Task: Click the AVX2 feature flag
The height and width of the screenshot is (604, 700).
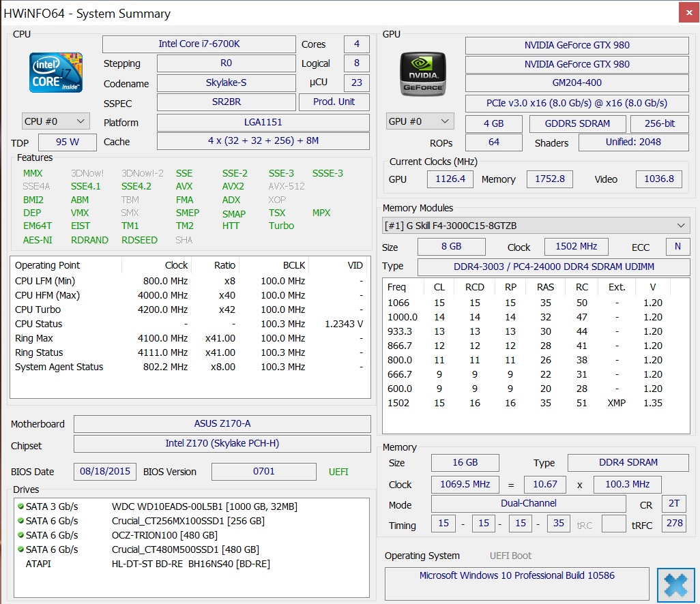Action: tap(233, 187)
